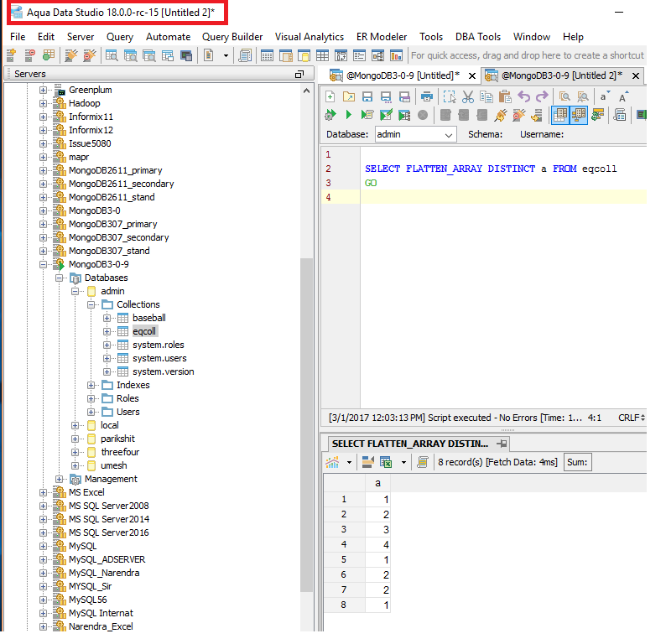Click the Copy icon in editor toolbar
Image resolution: width=666 pixels, height=644 pixels.
[486, 96]
